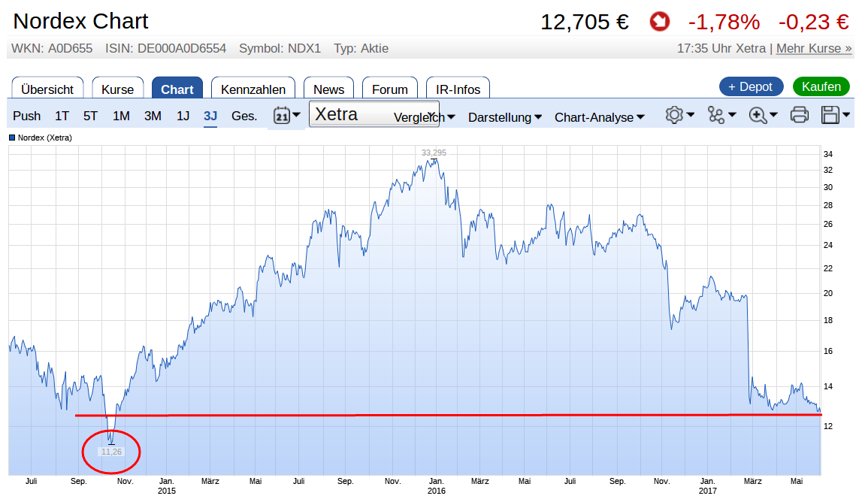
Task: Select the 3M timeframe
Action: [153, 116]
